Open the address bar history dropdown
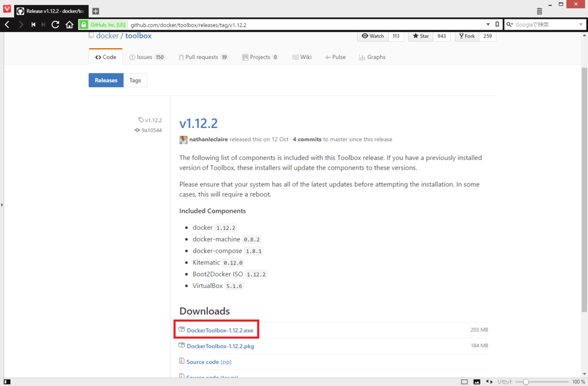 (488, 25)
